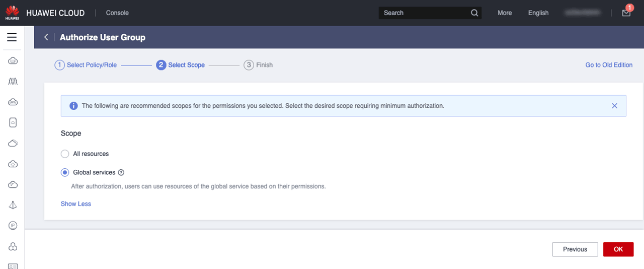
Task: Click the help icon next to Global services
Action: (x=121, y=173)
